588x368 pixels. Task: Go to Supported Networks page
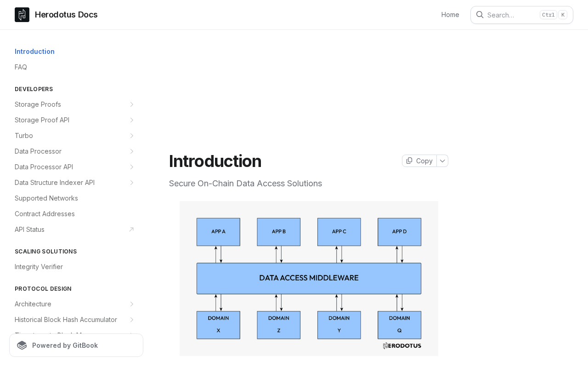click(46, 198)
